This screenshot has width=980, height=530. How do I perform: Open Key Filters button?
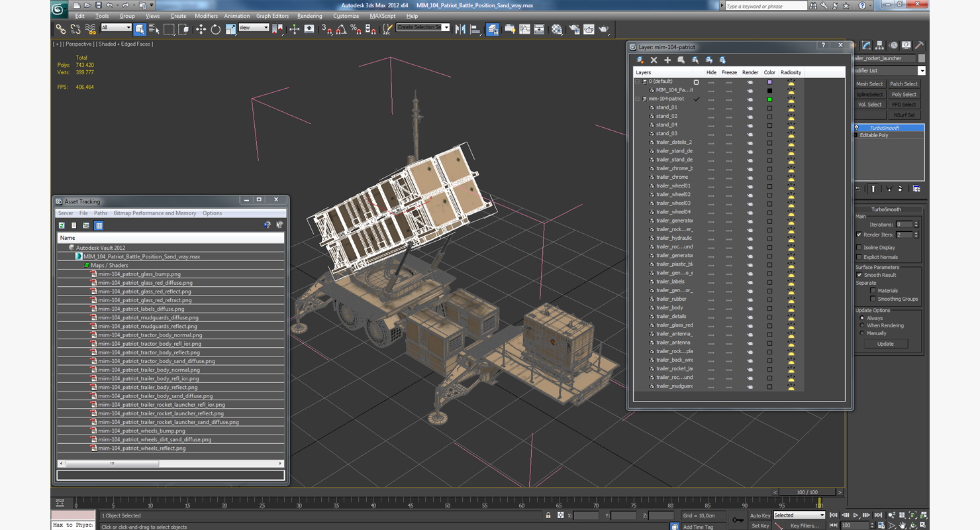[805, 526]
